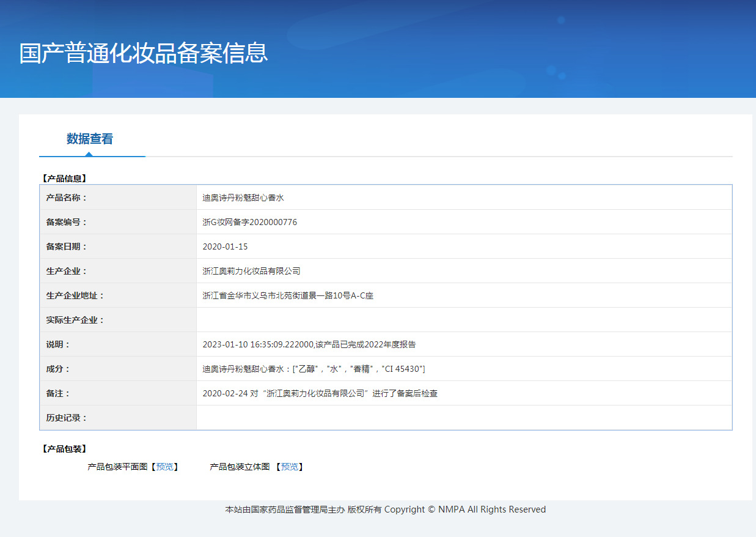Click the 【产品包装】 section heading
Screen dimensions: 756x537
tap(64, 449)
